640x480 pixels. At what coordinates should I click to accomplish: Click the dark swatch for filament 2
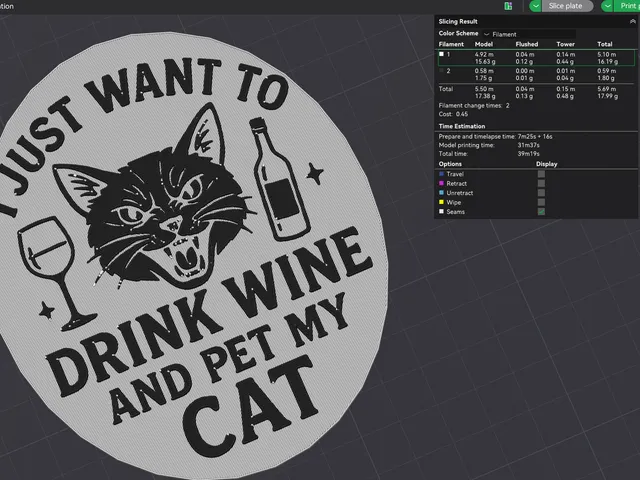click(x=441, y=71)
